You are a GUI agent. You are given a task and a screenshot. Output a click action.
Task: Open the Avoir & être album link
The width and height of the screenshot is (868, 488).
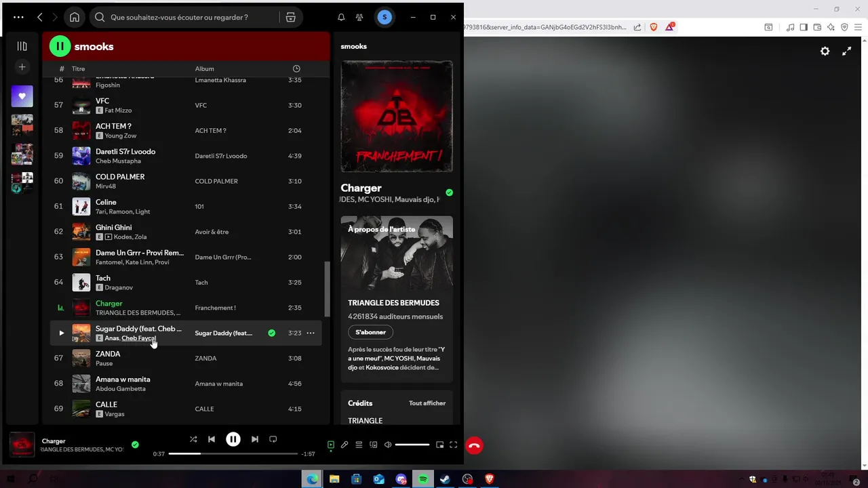pyautogui.click(x=212, y=232)
